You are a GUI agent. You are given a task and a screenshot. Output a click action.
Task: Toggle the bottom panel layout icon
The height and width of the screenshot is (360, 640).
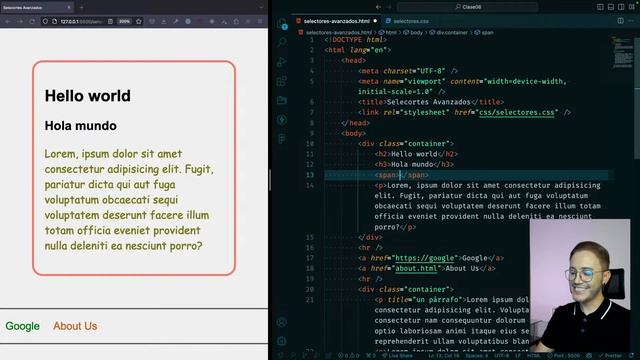[611, 7]
